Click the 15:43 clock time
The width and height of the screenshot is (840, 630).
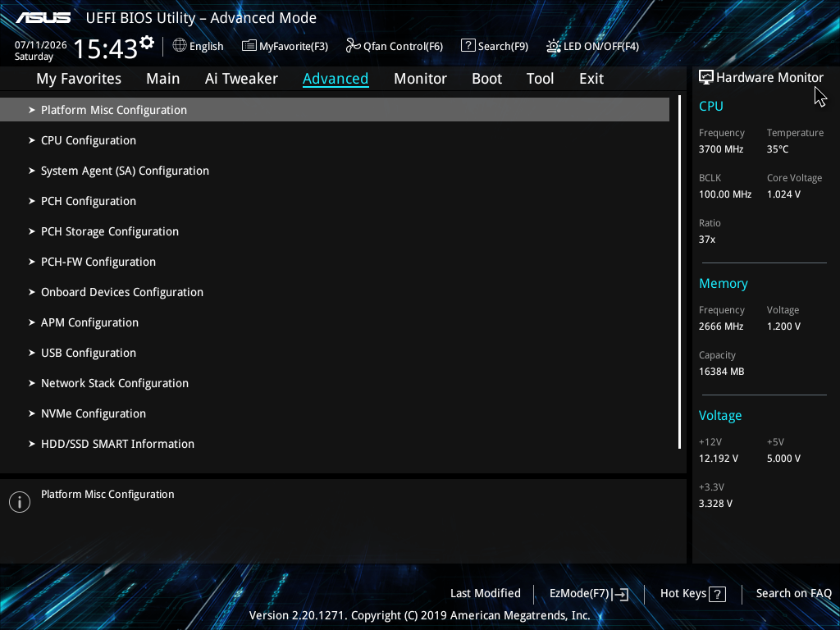point(106,48)
